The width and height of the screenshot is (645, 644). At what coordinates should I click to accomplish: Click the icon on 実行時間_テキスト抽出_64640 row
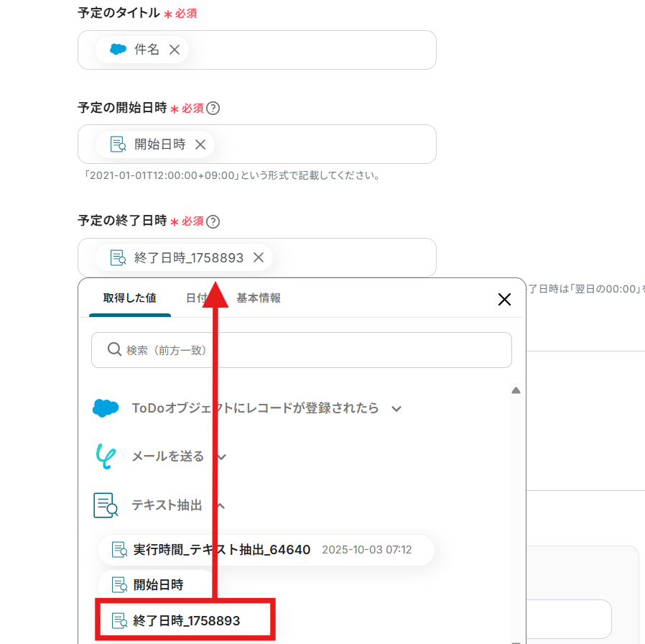click(x=120, y=550)
